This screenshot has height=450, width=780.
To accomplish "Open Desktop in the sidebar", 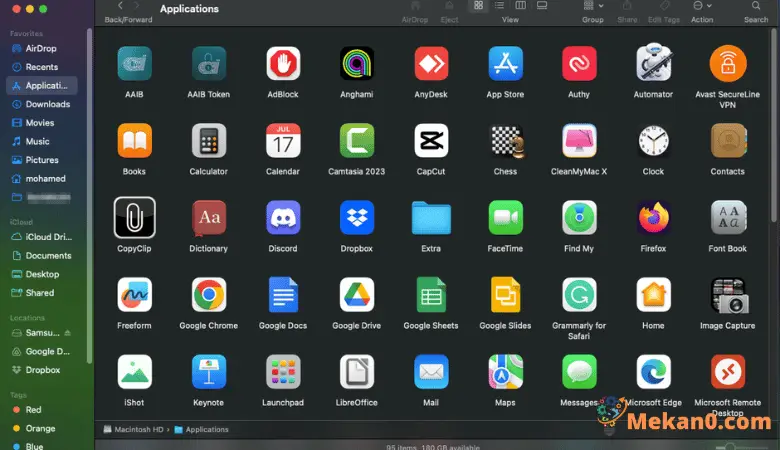I will click(42, 274).
